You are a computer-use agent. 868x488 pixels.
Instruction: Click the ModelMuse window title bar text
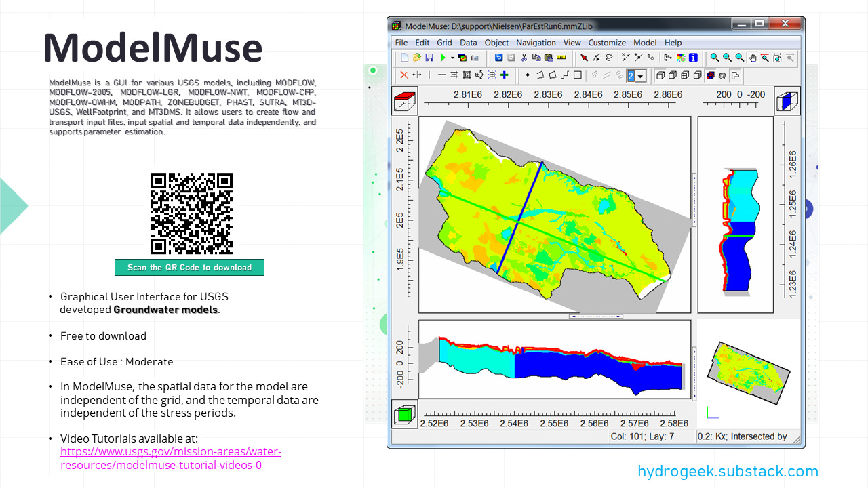(x=498, y=26)
